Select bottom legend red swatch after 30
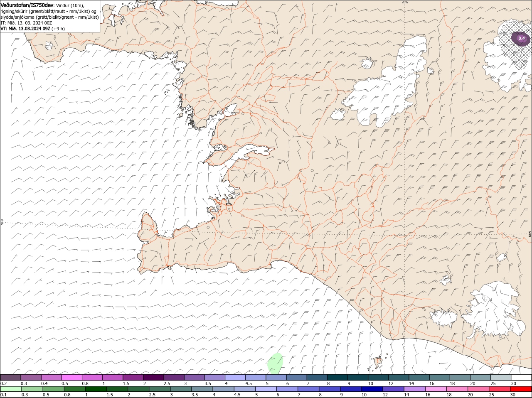The height and width of the screenshot is (398, 532). tap(521, 389)
